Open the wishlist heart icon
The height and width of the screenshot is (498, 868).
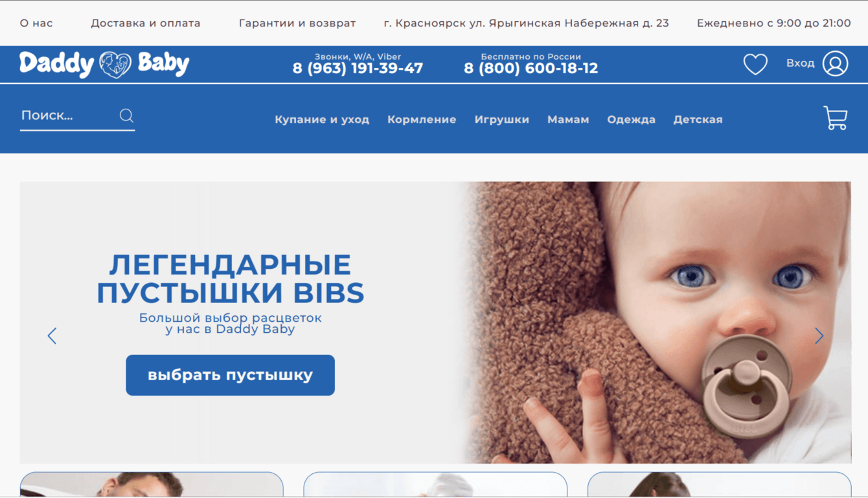[755, 63]
